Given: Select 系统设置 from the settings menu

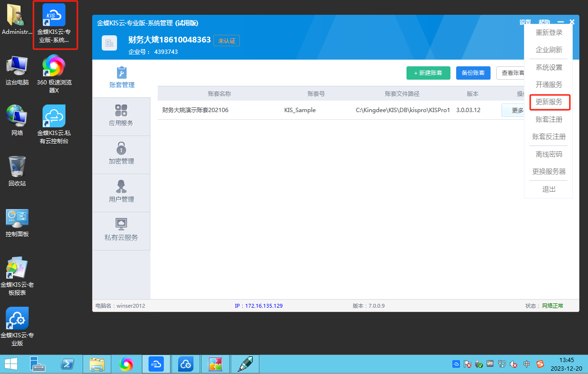Looking at the screenshot, I should coord(549,68).
